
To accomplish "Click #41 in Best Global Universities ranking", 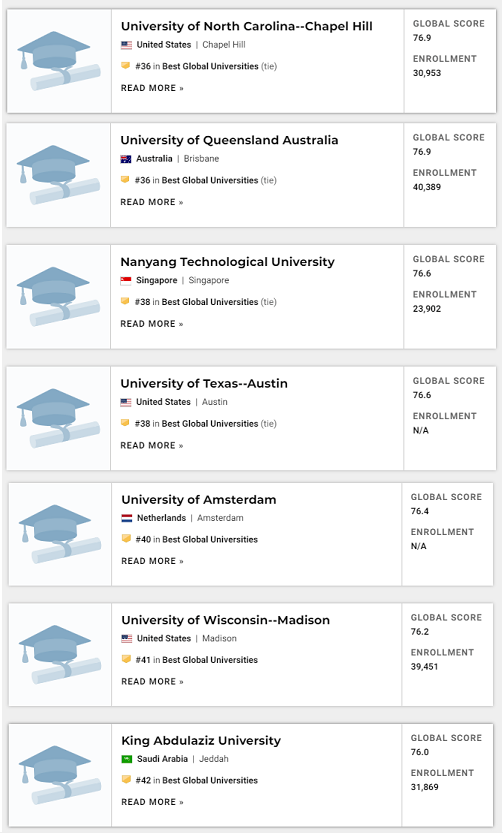I will (x=197, y=660).
